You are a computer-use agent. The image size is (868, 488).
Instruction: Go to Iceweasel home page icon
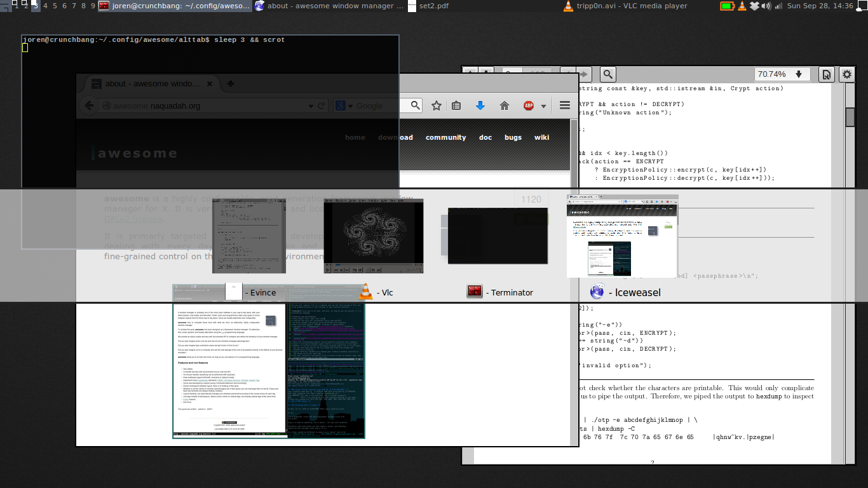pyautogui.click(x=505, y=105)
